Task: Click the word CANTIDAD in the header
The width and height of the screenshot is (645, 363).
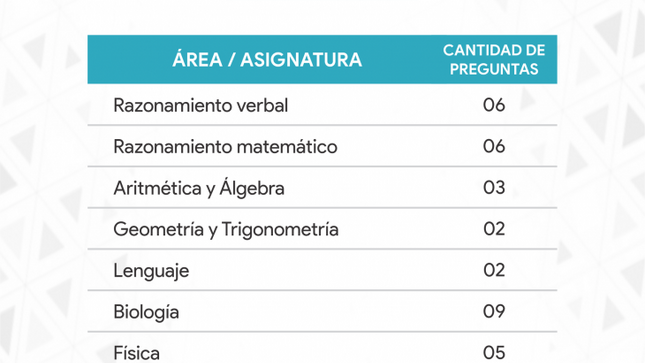Action: 476,51
